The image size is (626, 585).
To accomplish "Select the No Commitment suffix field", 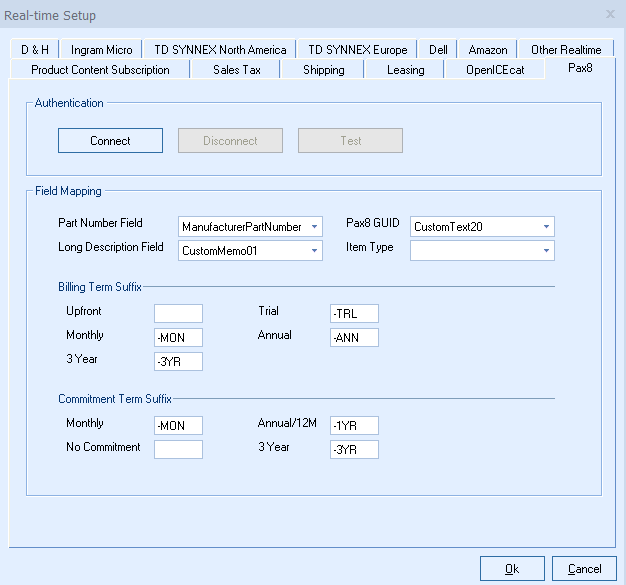I will pos(178,450).
